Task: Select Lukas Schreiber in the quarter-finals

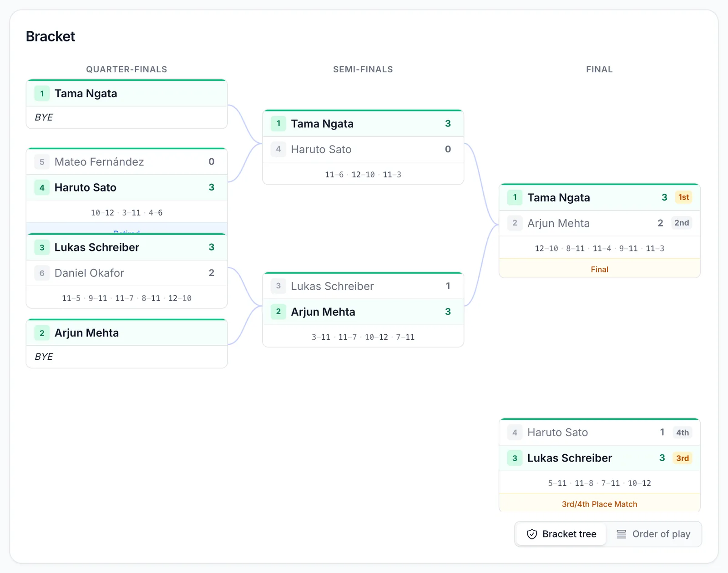Action: tap(127, 247)
